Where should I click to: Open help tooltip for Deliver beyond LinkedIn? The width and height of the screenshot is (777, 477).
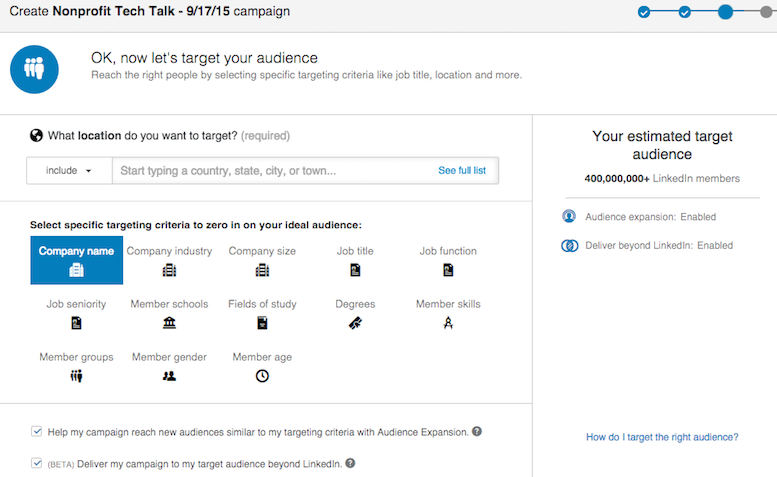click(350, 463)
